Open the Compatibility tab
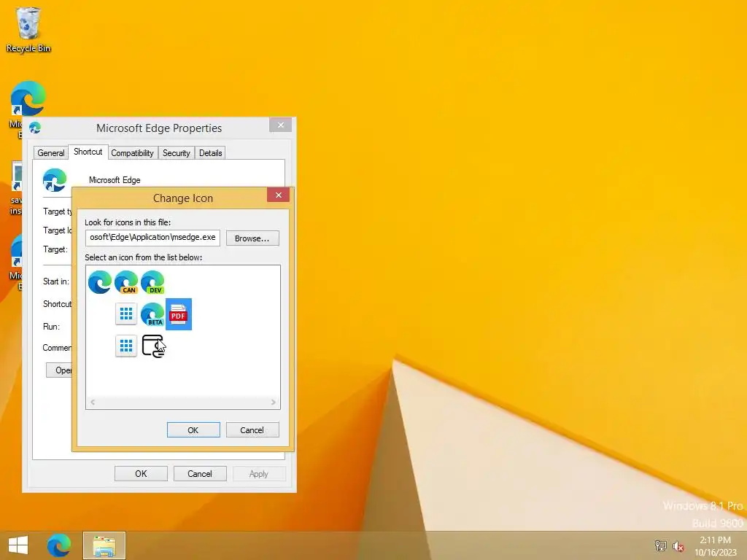This screenshot has height=560, width=747. click(133, 153)
